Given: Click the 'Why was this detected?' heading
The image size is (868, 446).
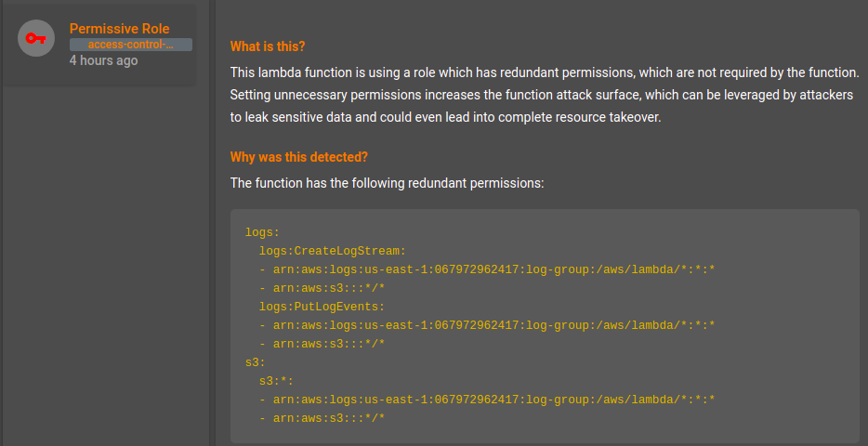Looking at the screenshot, I should point(298,157).
